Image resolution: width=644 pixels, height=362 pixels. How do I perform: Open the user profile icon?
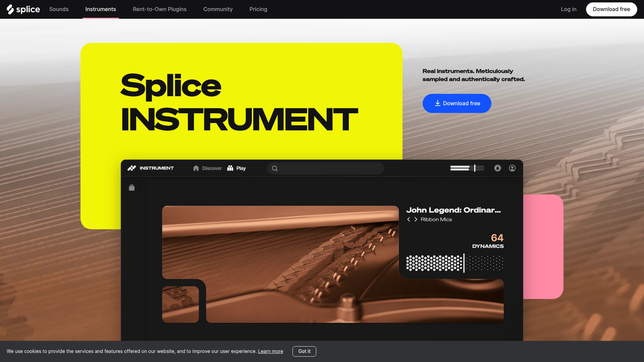(x=512, y=168)
